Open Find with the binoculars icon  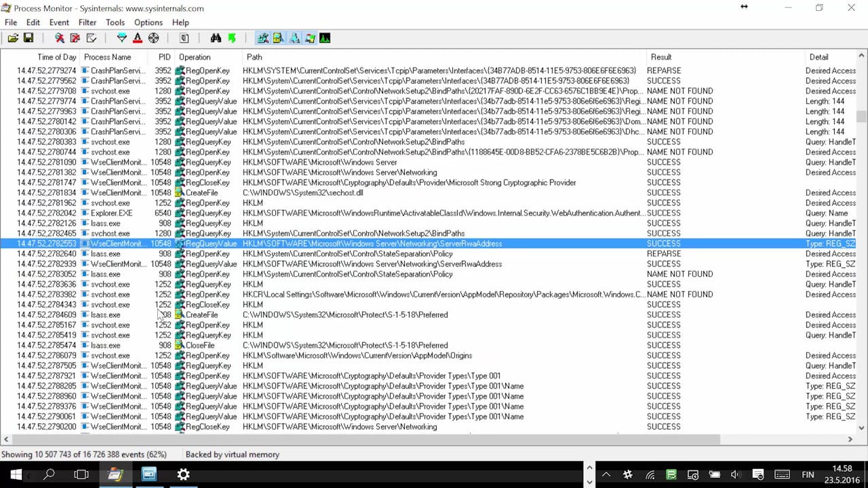coord(216,38)
